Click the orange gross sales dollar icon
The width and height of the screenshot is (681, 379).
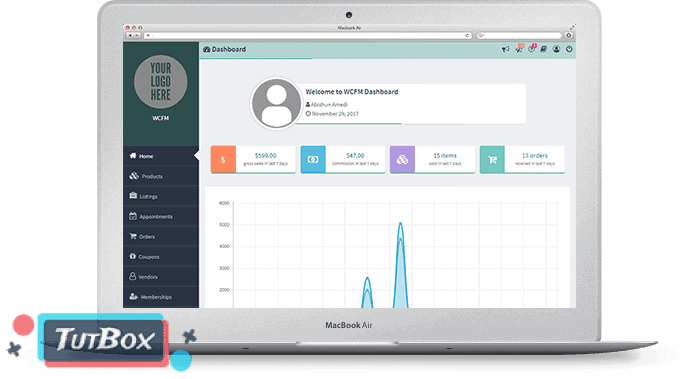223,159
